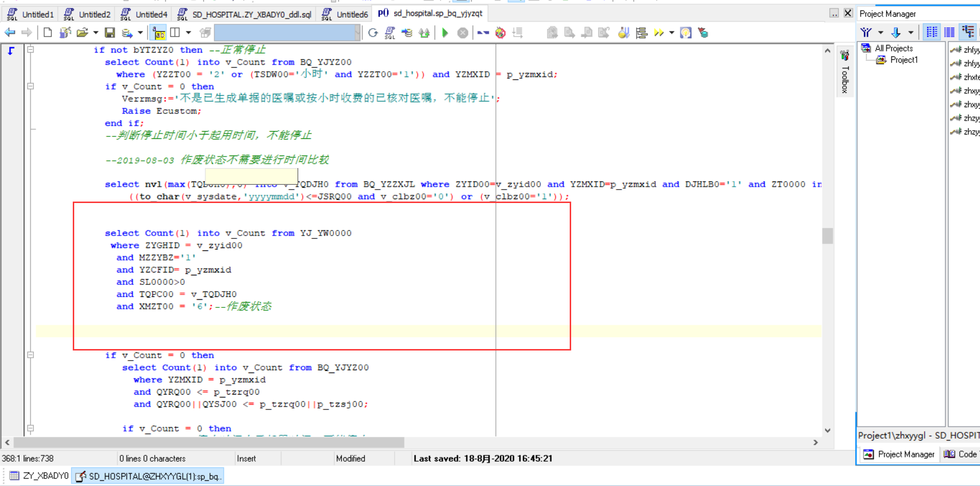Click the grey stop execution button
Screen dimensions: 980x486
462,33
